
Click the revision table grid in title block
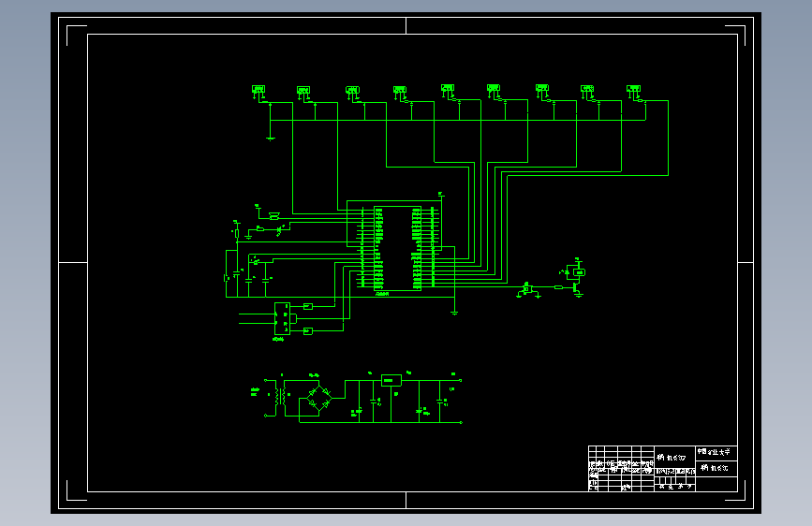point(622,469)
